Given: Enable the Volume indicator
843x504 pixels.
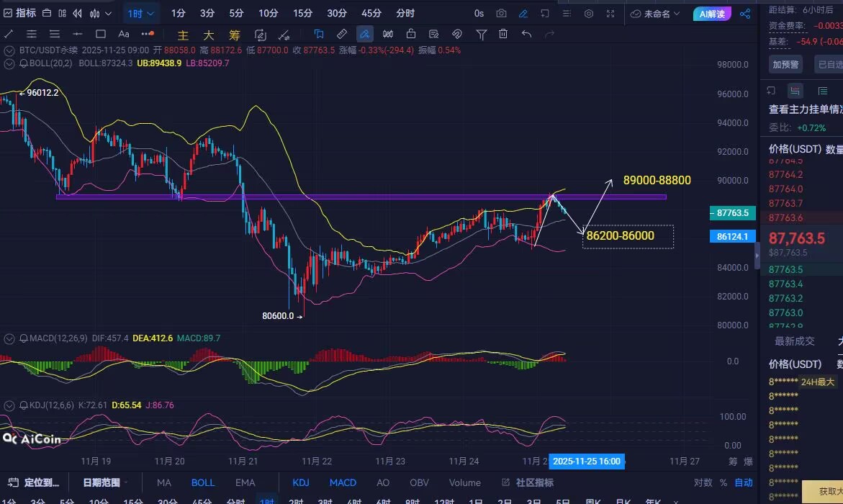Looking at the screenshot, I should tap(464, 482).
